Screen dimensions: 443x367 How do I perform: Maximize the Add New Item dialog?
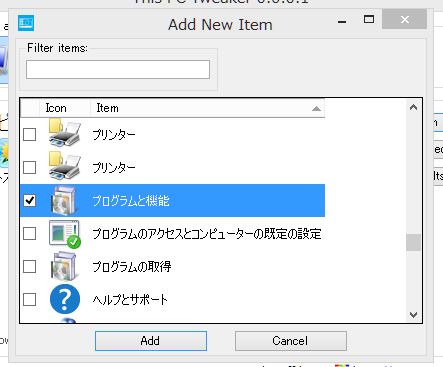(x=369, y=19)
